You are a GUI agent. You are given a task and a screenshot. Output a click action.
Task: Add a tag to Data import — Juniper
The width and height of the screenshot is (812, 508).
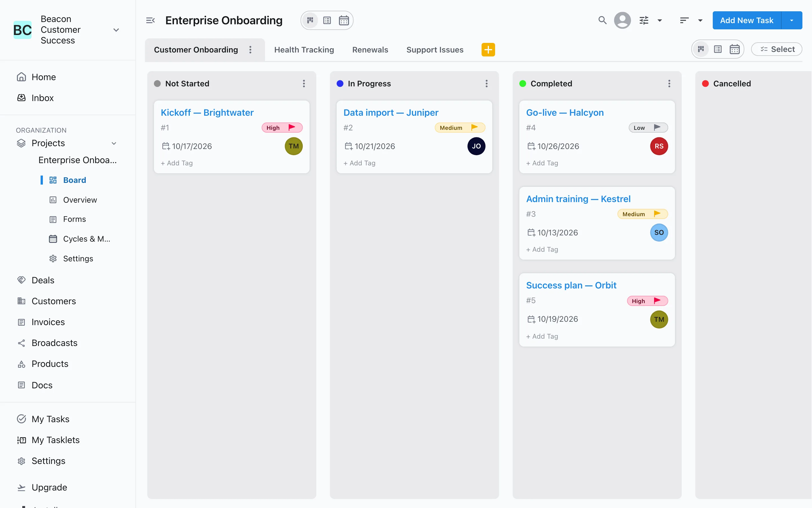point(359,163)
